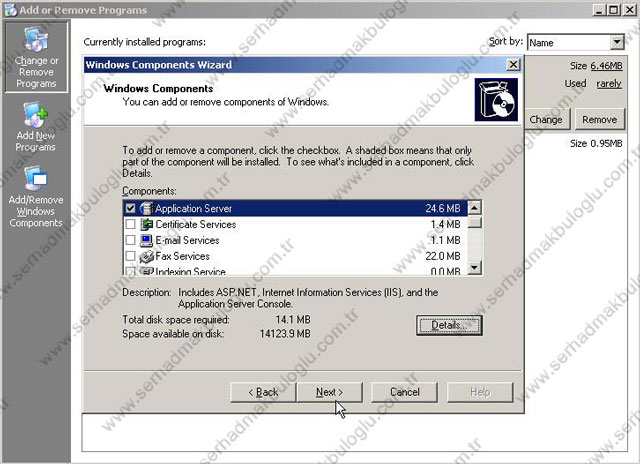Click components list scroll down arrow

474,267
